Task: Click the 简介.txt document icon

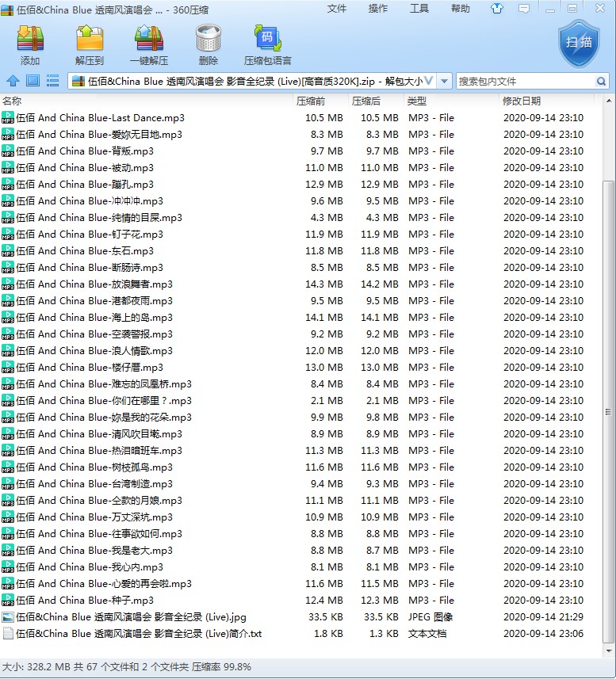Action: pos(8,634)
